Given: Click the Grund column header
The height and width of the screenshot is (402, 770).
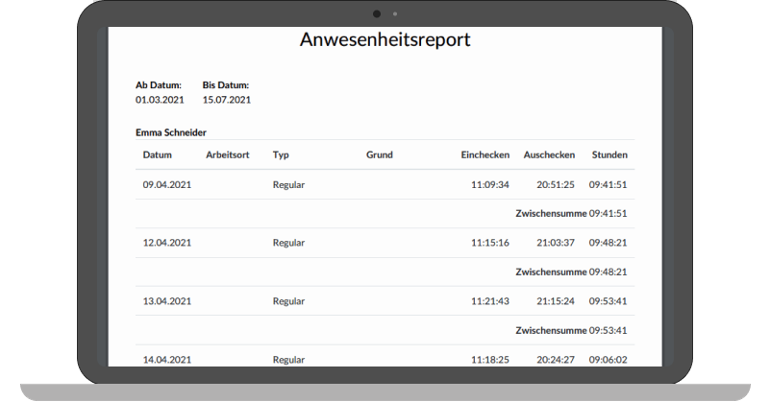Looking at the screenshot, I should [x=379, y=155].
